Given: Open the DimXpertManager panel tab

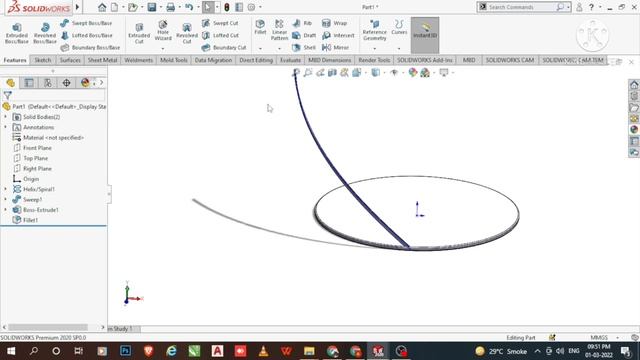Looking at the screenshot, I should pos(66,83).
